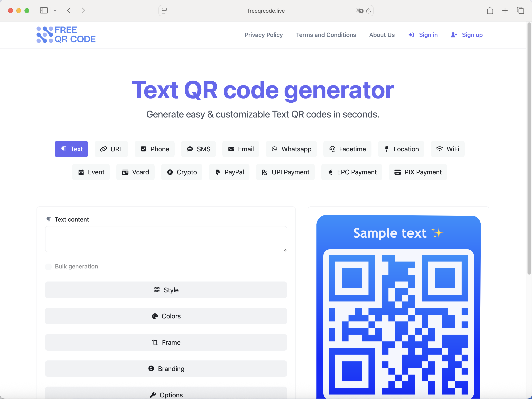This screenshot has height=399, width=532.
Task: Click the QR code preview image
Action: pyautogui.click(x=399, y=307)
